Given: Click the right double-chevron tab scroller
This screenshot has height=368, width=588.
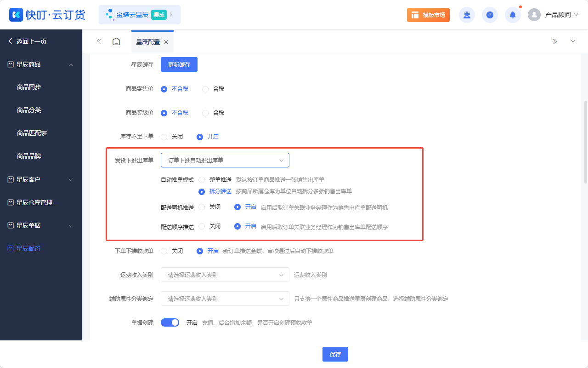Looking at the screenshot, I should coord(555,41).
